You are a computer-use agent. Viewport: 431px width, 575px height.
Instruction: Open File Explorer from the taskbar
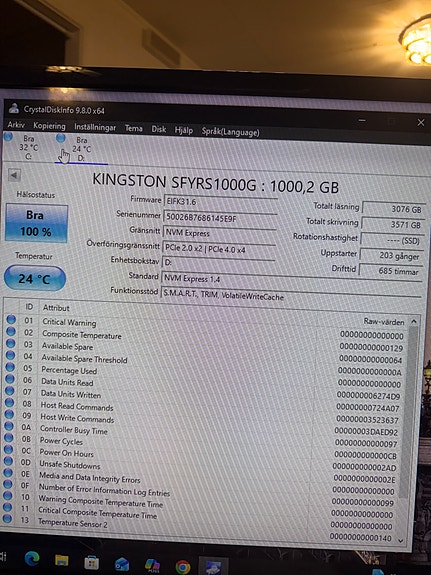tap(62, 560)
